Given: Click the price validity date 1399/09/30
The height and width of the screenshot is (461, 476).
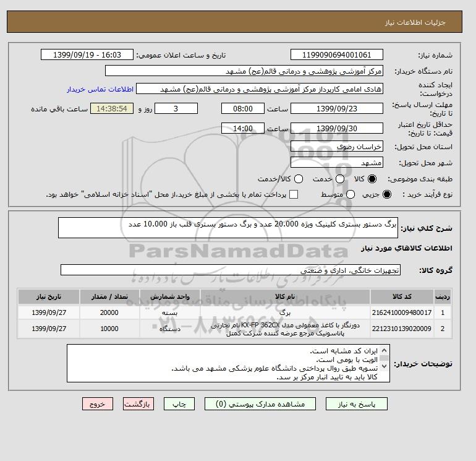Looking at the screenshot, I should [x=337, y=128].
